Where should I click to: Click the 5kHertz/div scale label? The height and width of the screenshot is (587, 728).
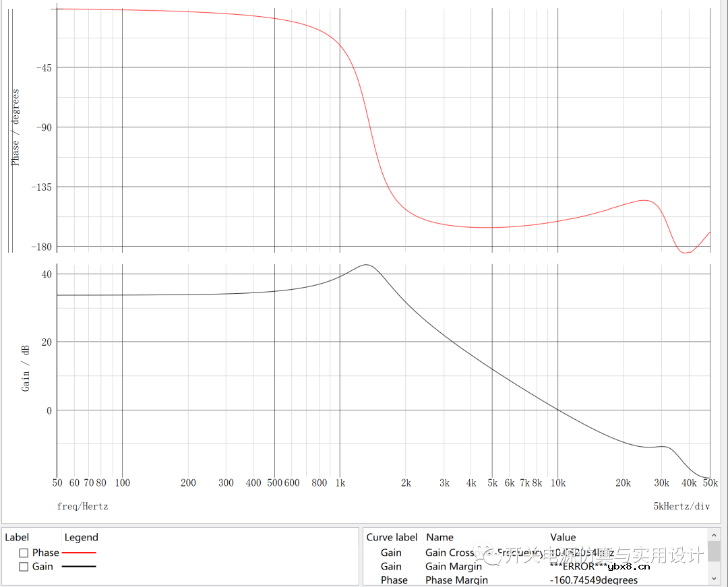pyautogui.click(x=681, y=506)
